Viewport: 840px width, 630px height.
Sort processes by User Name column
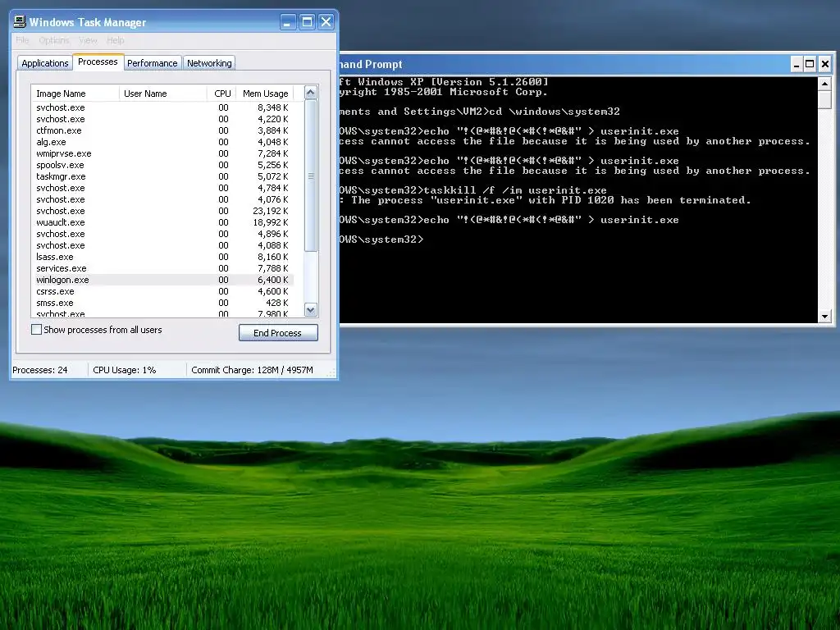[163, 94]
